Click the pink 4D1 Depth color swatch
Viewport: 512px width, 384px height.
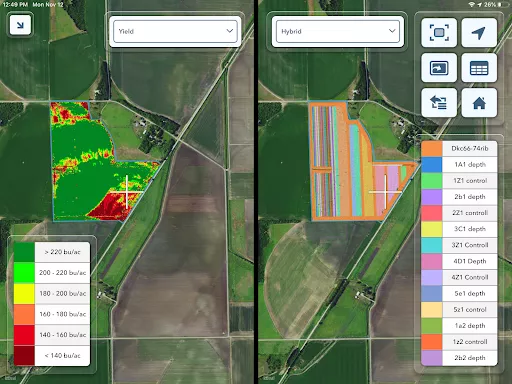(432, 261)
